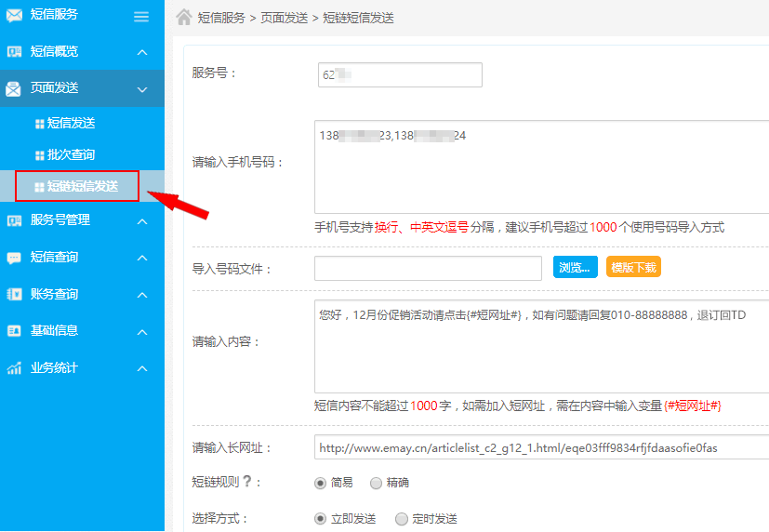Click the 模版下载 button

pos(633,267)
